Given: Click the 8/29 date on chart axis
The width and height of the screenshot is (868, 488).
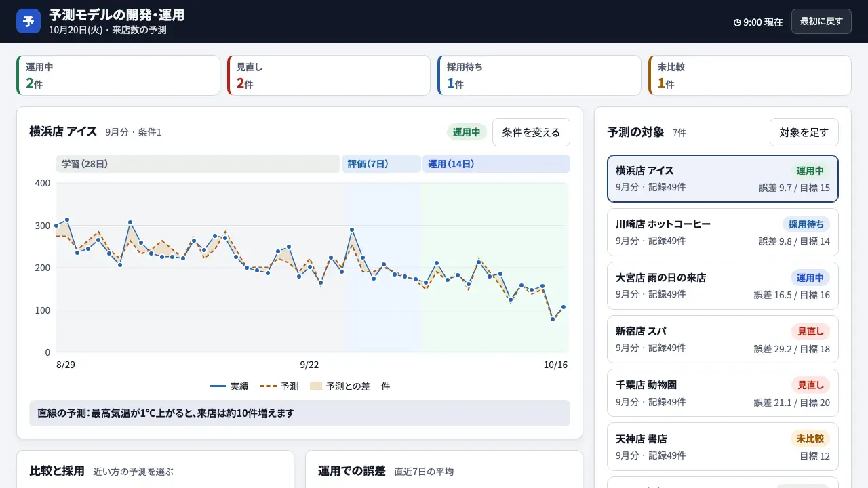Looking at the screenshot, I should point(66,365).
